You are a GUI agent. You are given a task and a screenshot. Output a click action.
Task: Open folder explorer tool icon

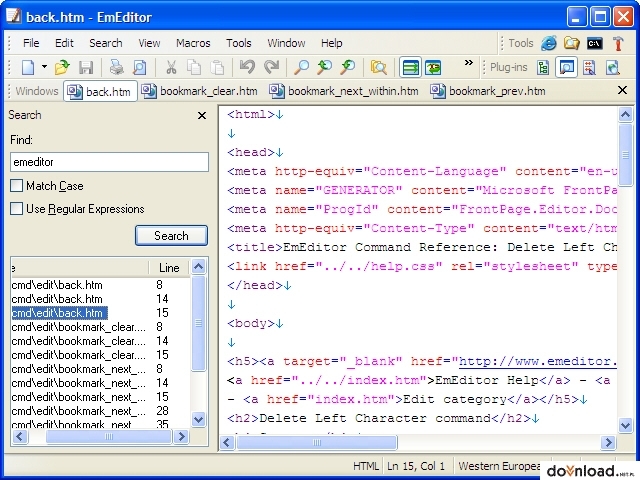click(571, 43)
